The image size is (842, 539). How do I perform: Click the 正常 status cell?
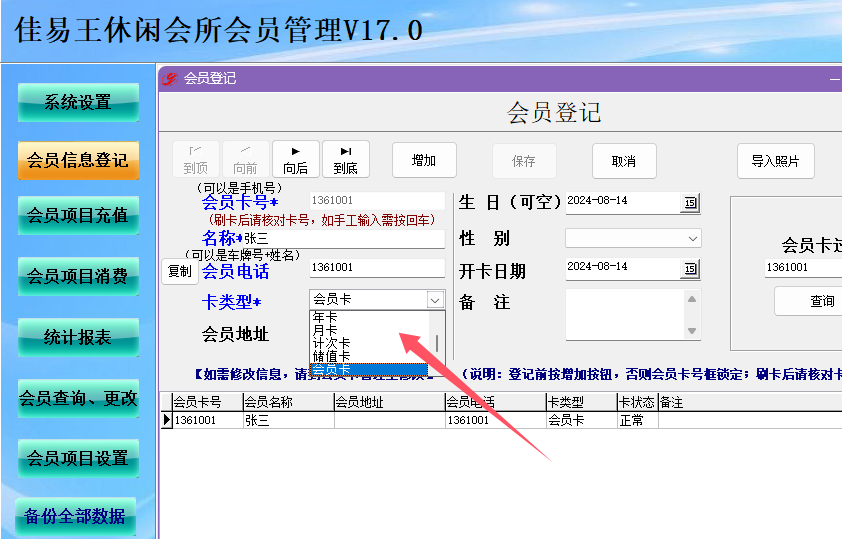click(x=638, y=420)
